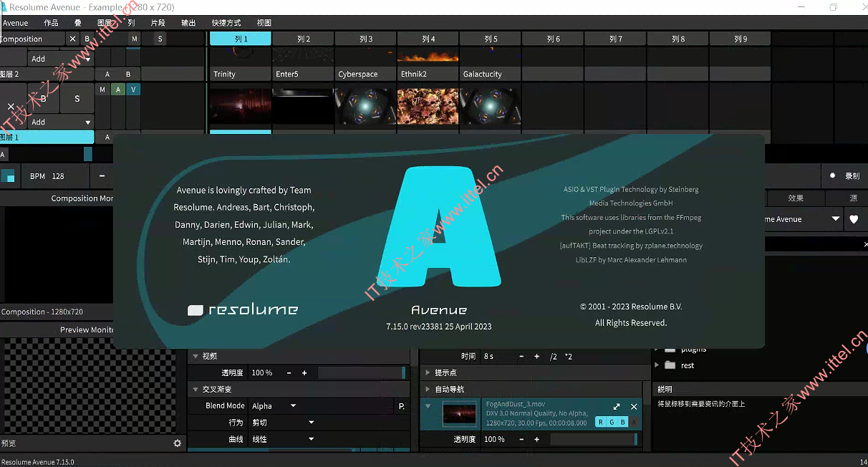The width and height of the screenshot is (868, 467).
Task: Toggle the R channel on FogAndDust_3.mov
Action: pyautogui.click(x=600, y=423)
